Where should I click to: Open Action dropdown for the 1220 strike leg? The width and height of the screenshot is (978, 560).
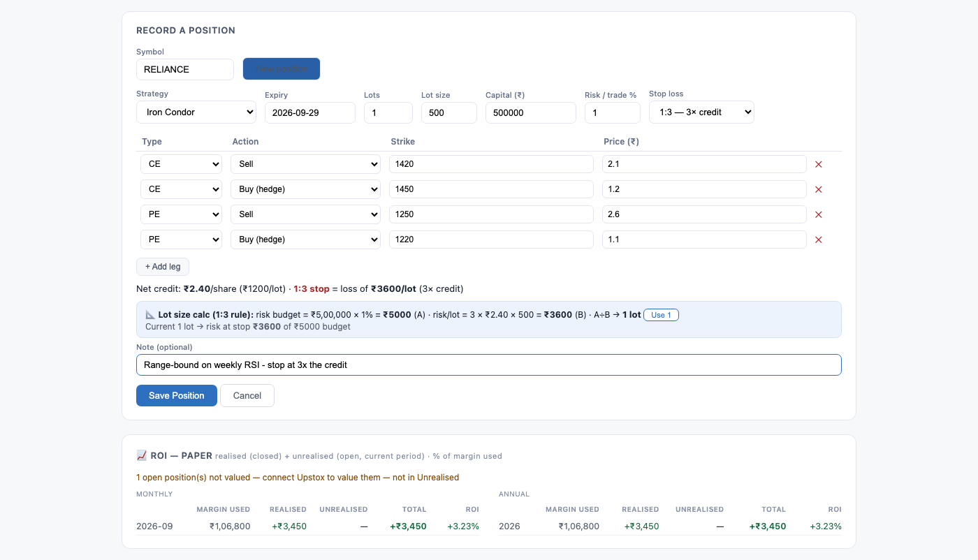point(305,240)
